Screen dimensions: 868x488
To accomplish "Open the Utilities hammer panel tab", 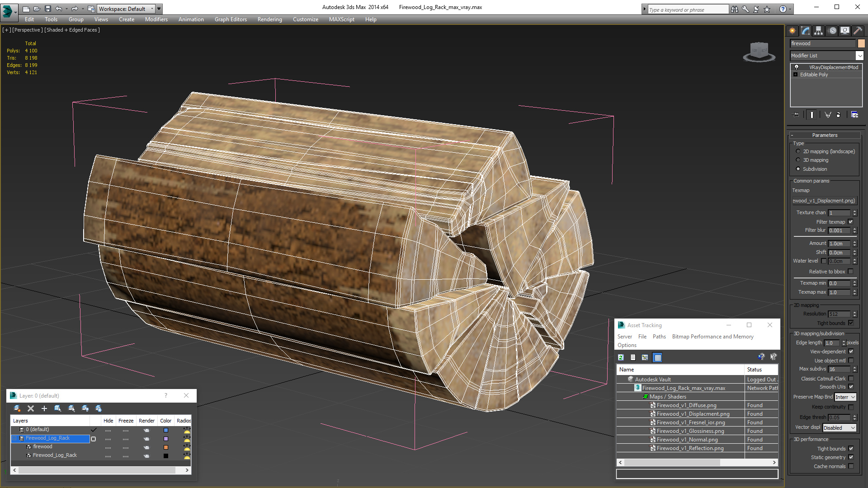I will 858,31.
